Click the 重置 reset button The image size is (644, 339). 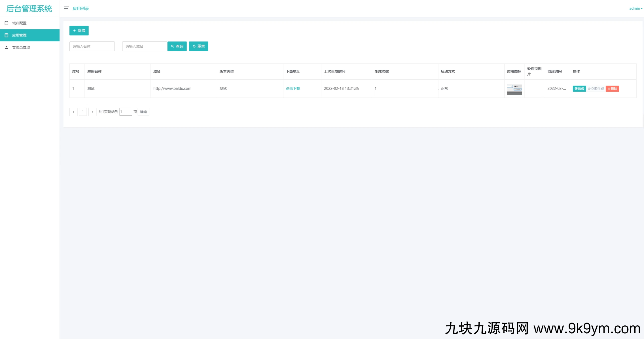click(198, 46)
